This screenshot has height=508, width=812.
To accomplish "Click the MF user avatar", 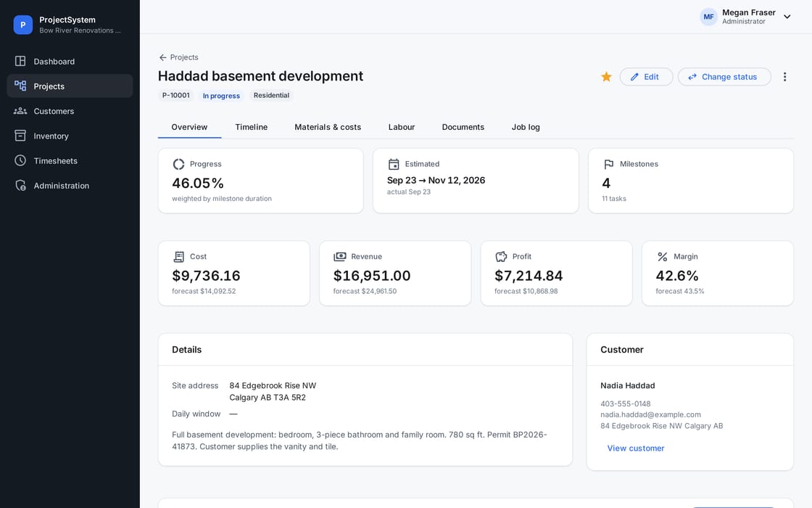I will [708, 17].
